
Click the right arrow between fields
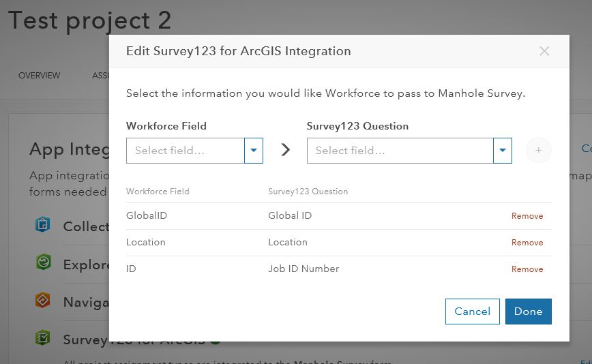click(286, 150)
